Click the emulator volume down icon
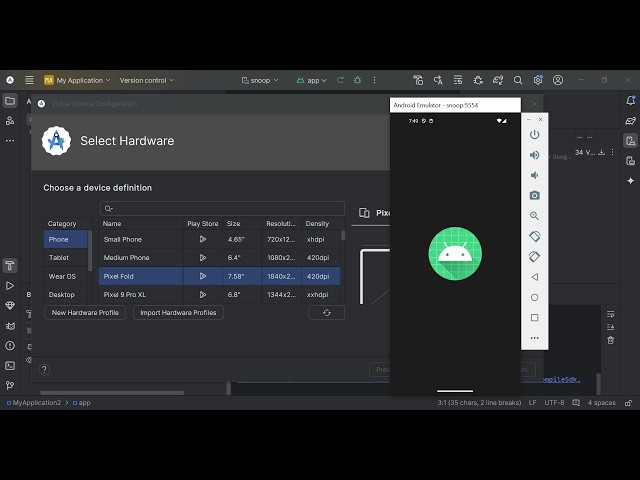The image size is (640, 480). coord(535,175)
